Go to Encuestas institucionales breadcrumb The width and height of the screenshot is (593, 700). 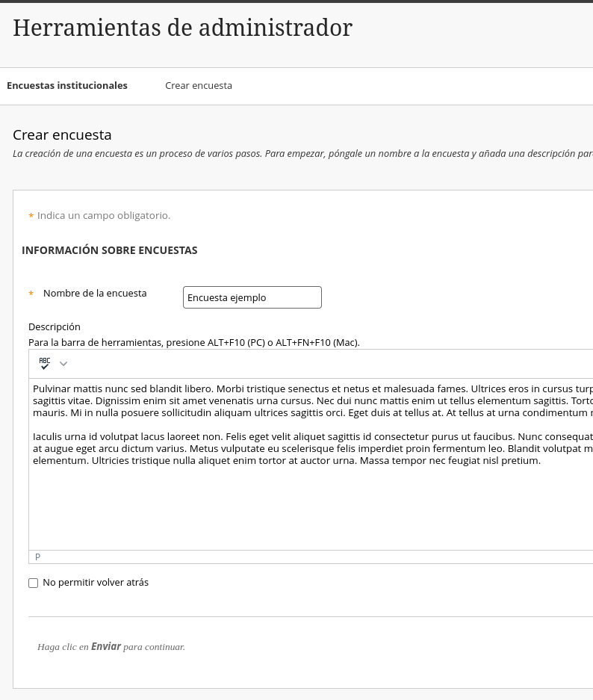coord(67,86)
